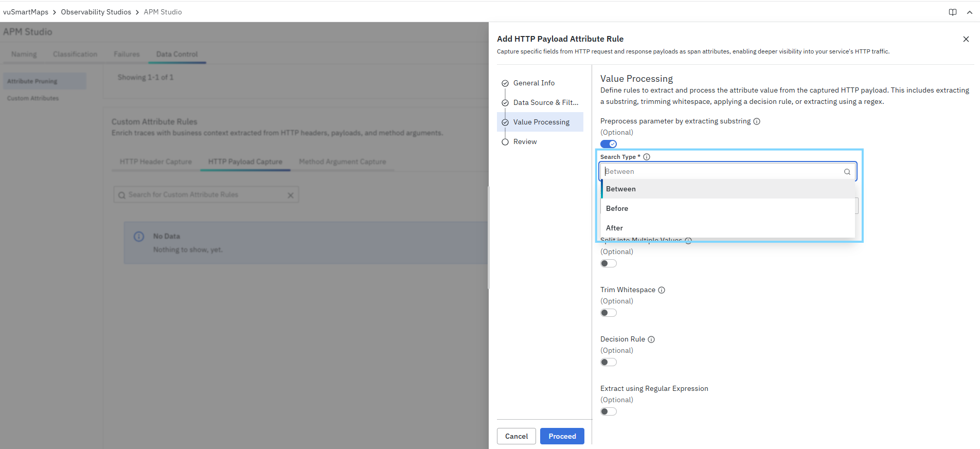Enable the Trim Whitespace toggle
The width and height of the screenshot is (980, 449).
point(609,313)
